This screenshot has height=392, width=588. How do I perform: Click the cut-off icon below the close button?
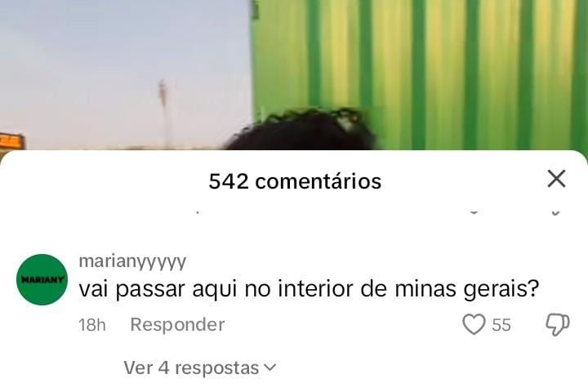556,212
